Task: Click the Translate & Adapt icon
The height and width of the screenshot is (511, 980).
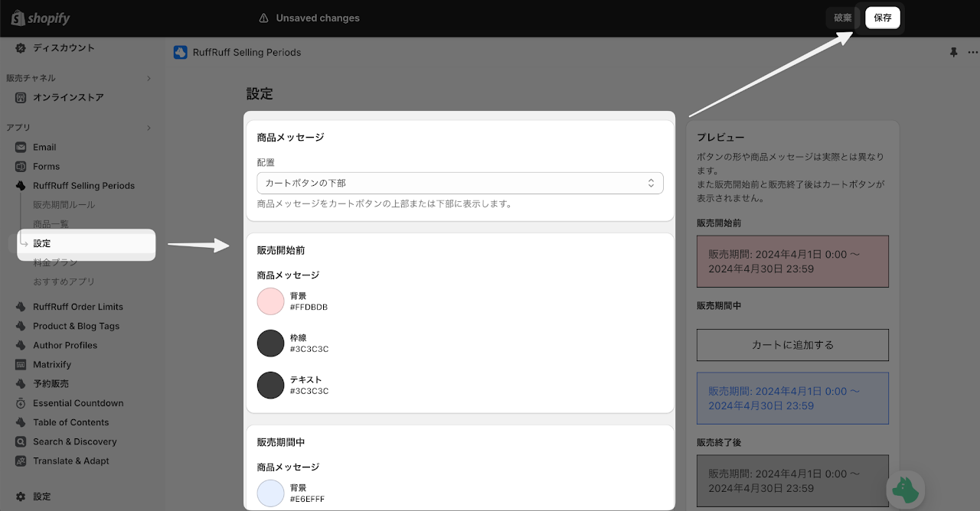Action: point(21,461)
